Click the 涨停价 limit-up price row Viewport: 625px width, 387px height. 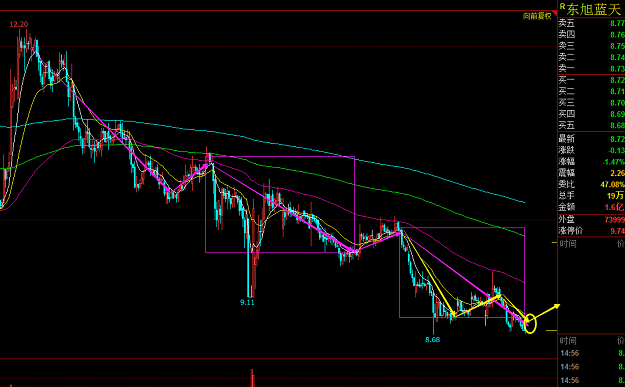(x=591, y=231)
